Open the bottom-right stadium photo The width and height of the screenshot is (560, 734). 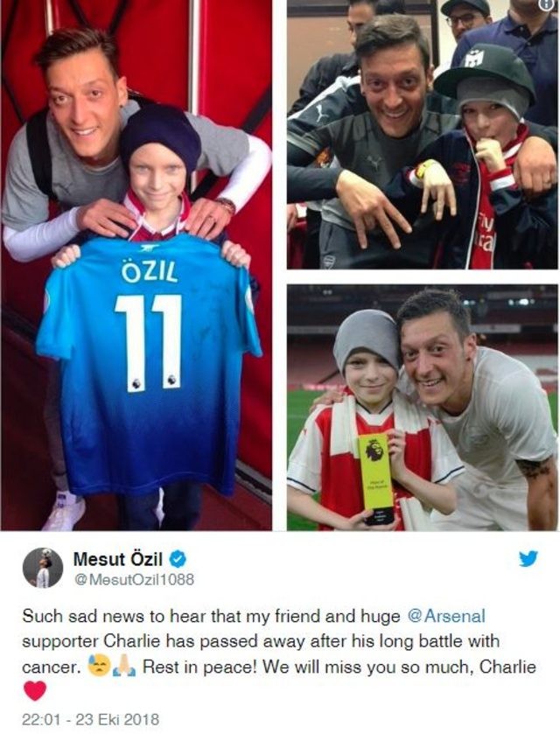pyautogui.click(x=423, y=408)
